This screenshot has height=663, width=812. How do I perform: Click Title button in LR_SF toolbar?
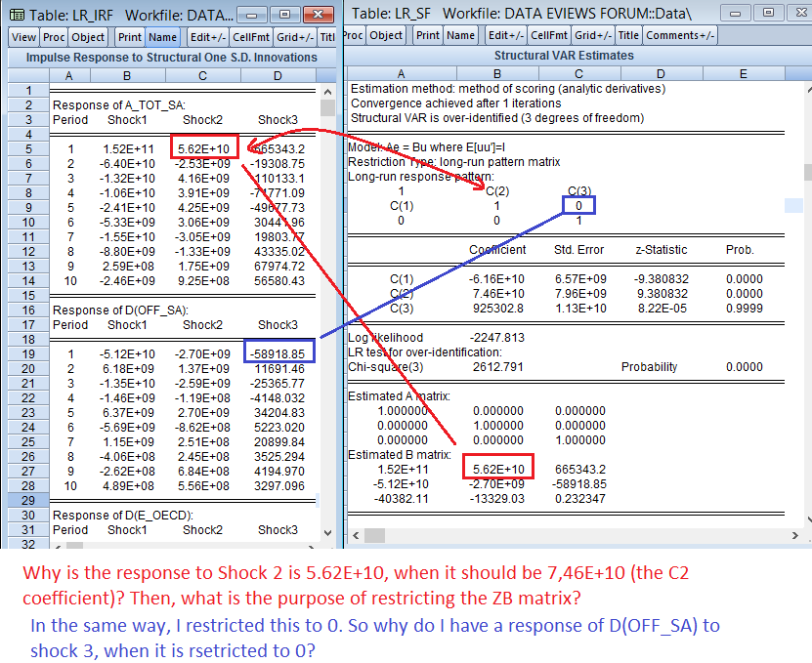628,35
